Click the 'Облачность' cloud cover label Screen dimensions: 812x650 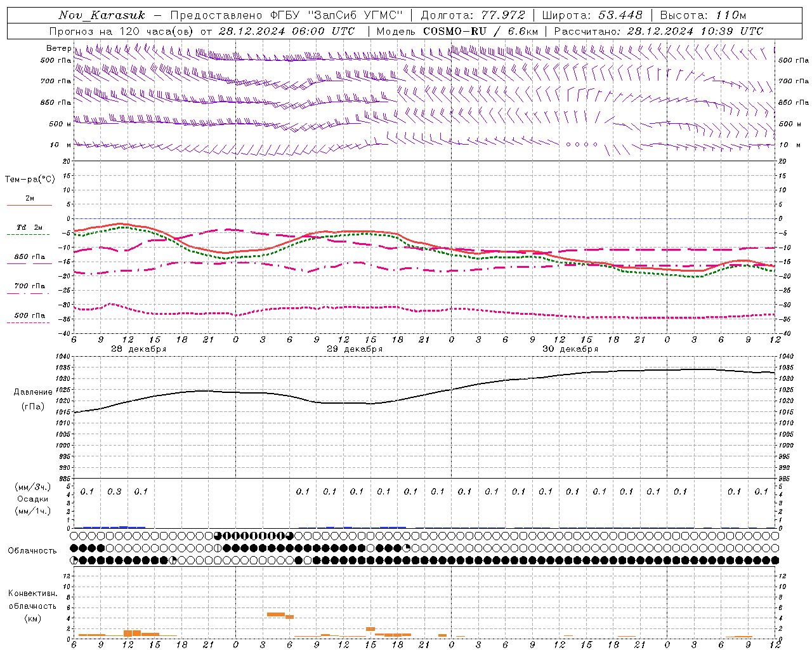[x=32, y=551]
